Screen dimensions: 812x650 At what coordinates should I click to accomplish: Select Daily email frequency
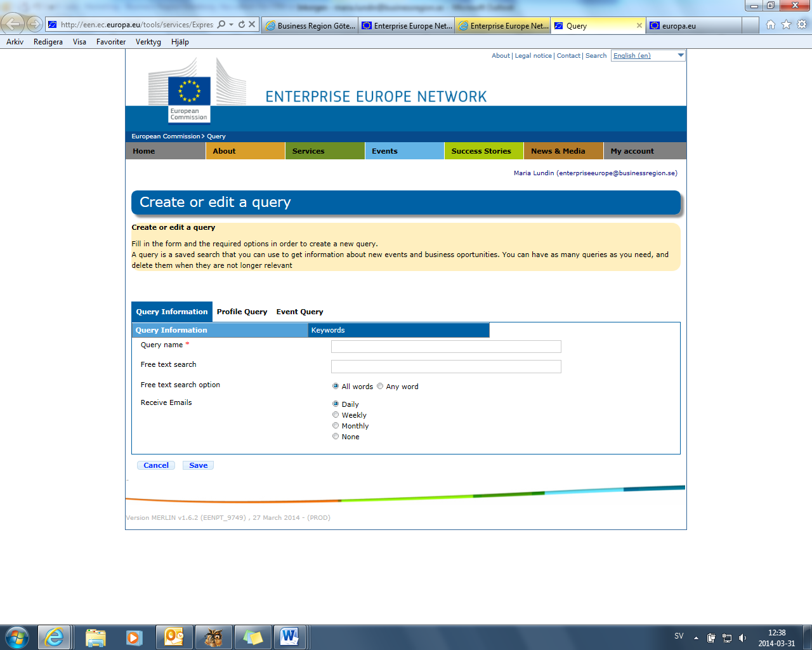tap(336, 404)
